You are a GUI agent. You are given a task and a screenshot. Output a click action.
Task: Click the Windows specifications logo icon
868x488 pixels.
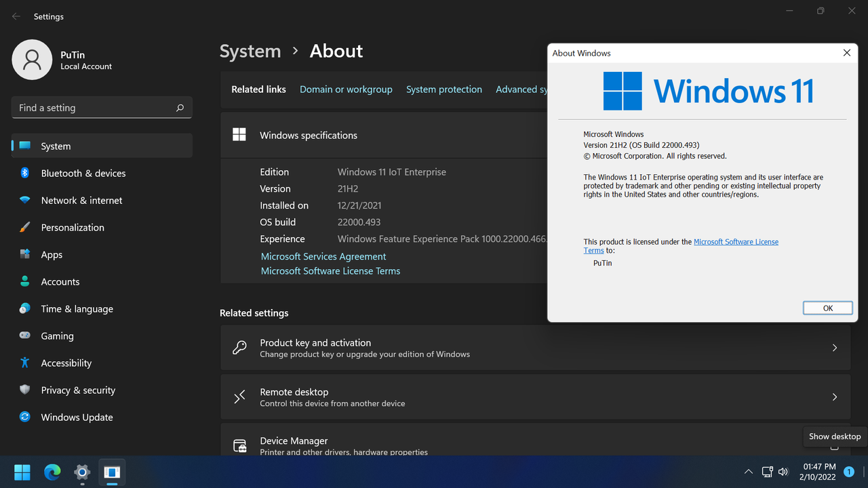239,135
